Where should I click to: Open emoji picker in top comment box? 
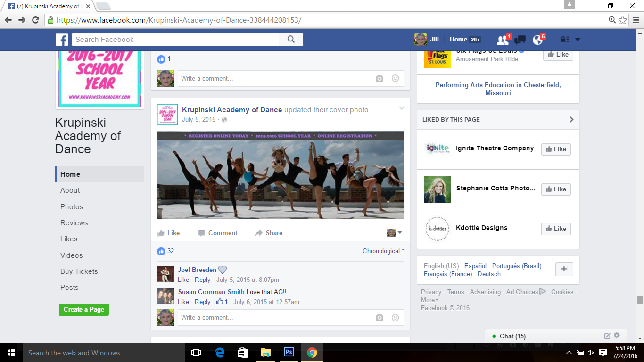coord(395,78)
